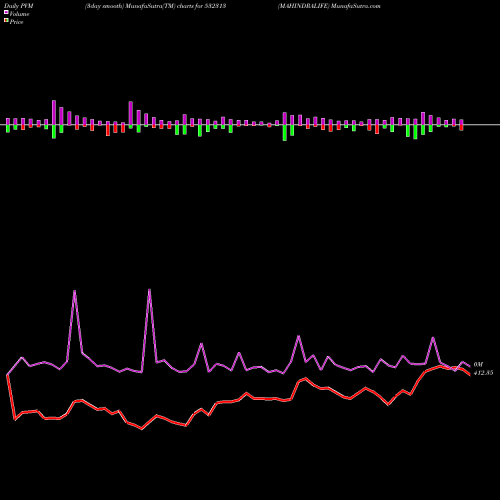Click the '0M' volume end label
Screen dimensions: 500x500
coord(478,365)
